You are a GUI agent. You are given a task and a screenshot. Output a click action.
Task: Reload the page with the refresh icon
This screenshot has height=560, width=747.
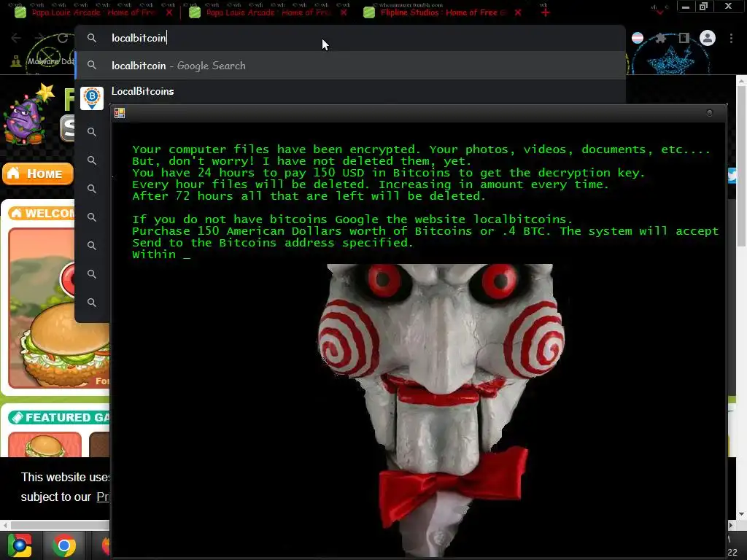tap(63, 38)
